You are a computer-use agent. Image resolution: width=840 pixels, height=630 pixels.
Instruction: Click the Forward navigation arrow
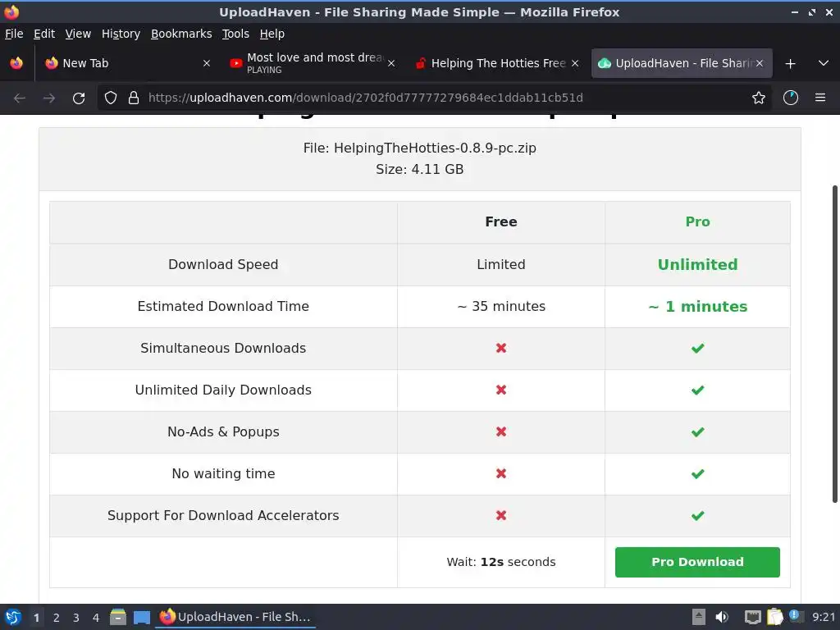point(49,98)
